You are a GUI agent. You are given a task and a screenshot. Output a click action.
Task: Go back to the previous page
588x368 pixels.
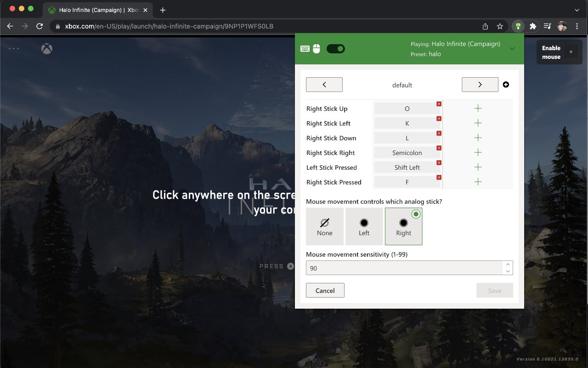coord(10,26)
